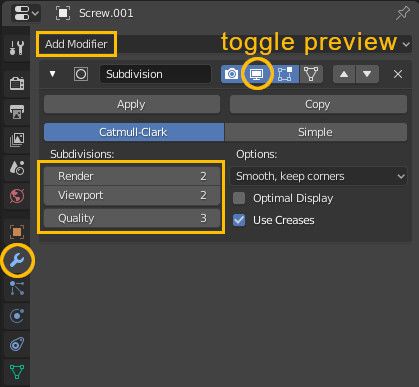Click the Render subdivisions field
Viewport: 419px width, 387px height.
pyautogui.click(x=132, y=176)
